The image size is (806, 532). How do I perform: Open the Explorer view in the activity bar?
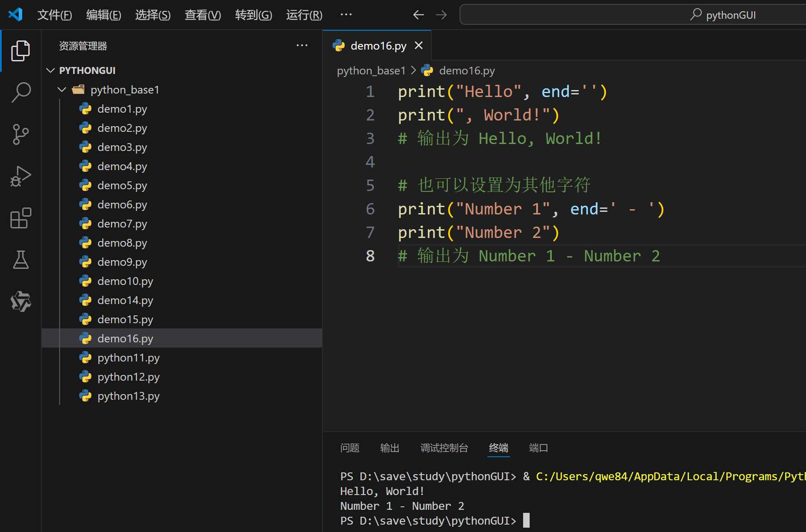pos(20,50)
